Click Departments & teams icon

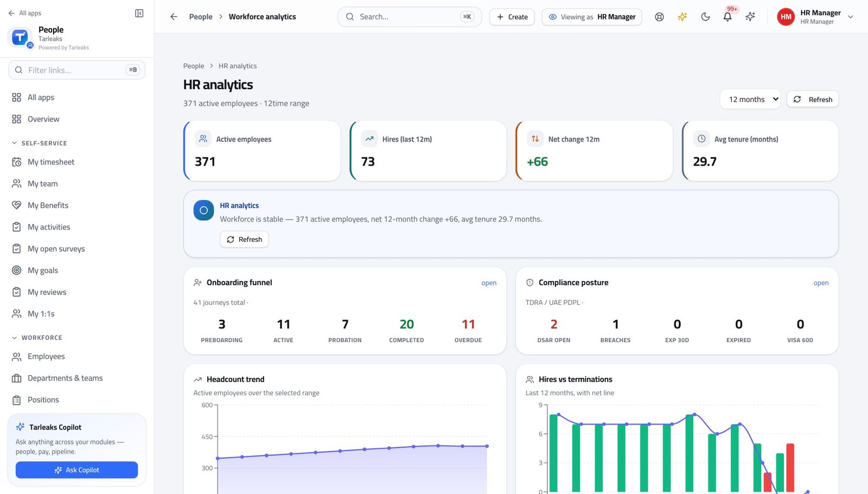click(17, 378)
